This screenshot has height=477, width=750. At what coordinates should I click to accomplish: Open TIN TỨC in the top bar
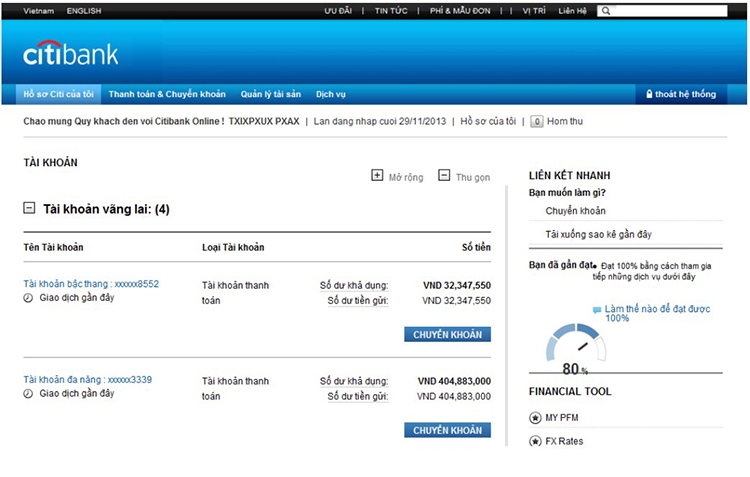pyautogui.click(x=391, y=11)
